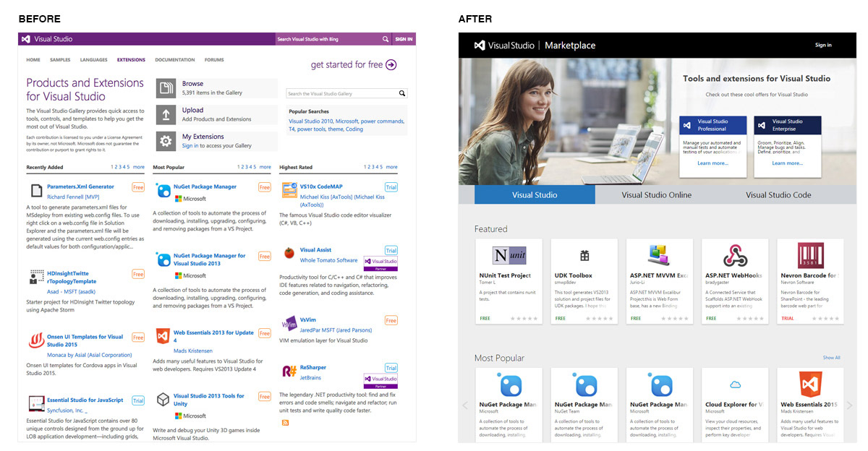Click the Onsen UI Templates red icon
Viewport: 868px width, 451px height.
pyautogui.click(x=36, y=340)
